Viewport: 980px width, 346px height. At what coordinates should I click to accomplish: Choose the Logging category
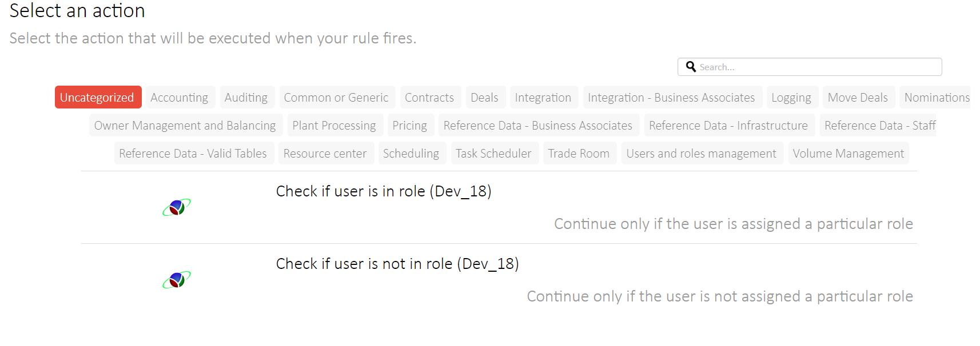pyautogui.click(x=791, y=98)
